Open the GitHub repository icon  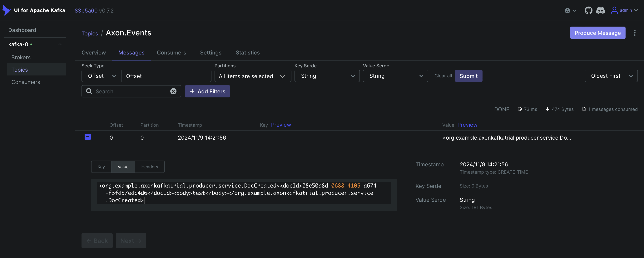pos(588,10)
